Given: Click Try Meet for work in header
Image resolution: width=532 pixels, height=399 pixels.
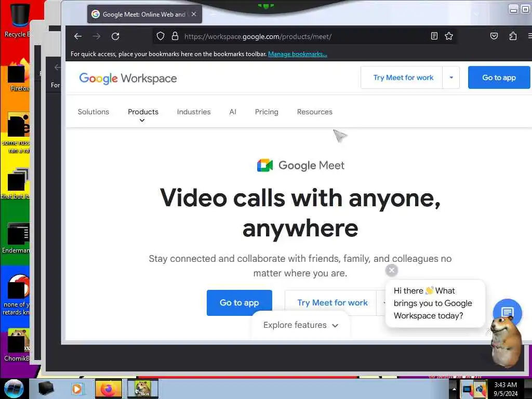Looking at the screenshot, I should tap(403, 78).
